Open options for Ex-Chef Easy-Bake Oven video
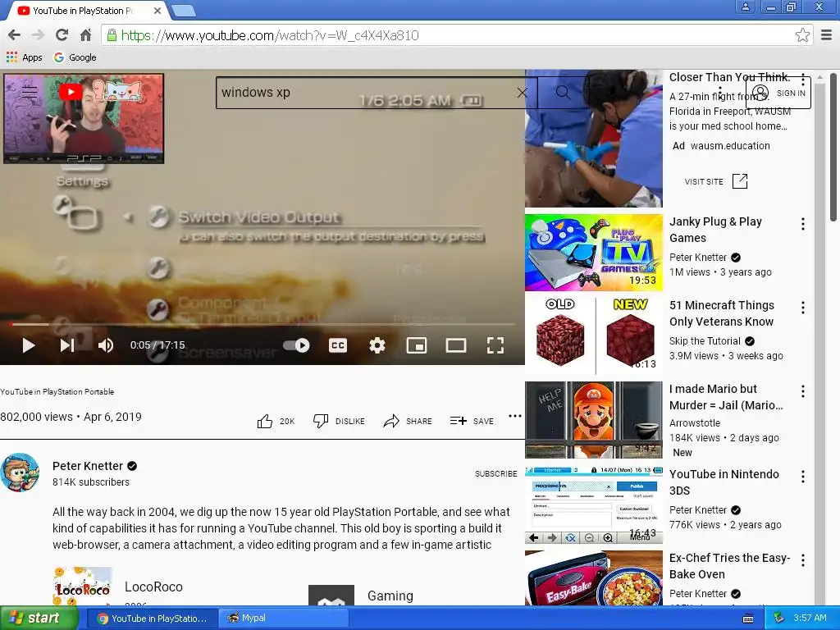The width and height of the screenshot is (840, 630). [x=802, y=560]
